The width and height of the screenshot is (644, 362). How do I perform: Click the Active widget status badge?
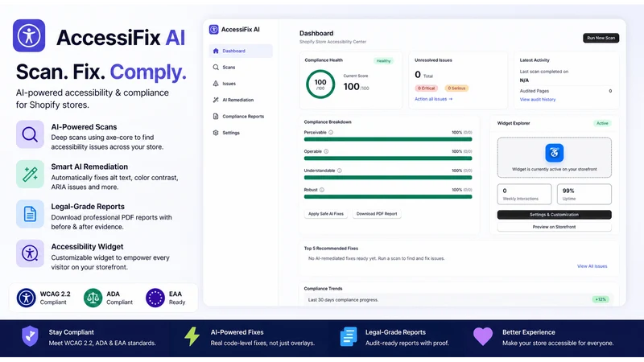(602, 123)
